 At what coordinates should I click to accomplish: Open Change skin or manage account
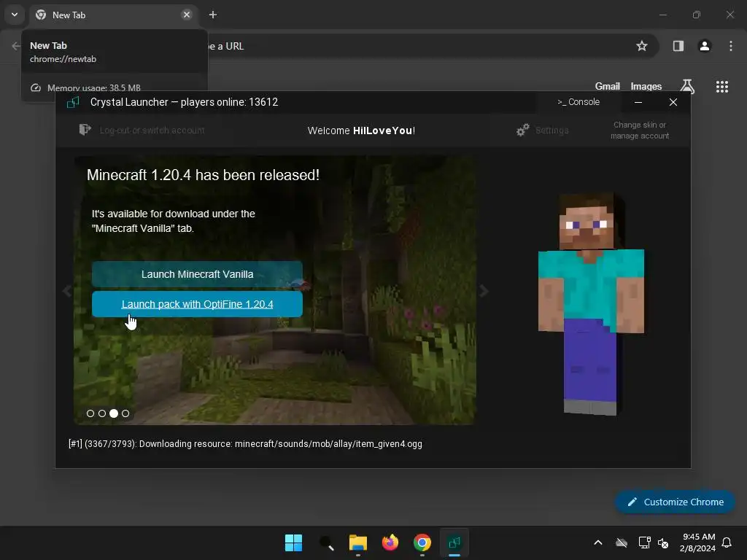(x=639, y=130)
